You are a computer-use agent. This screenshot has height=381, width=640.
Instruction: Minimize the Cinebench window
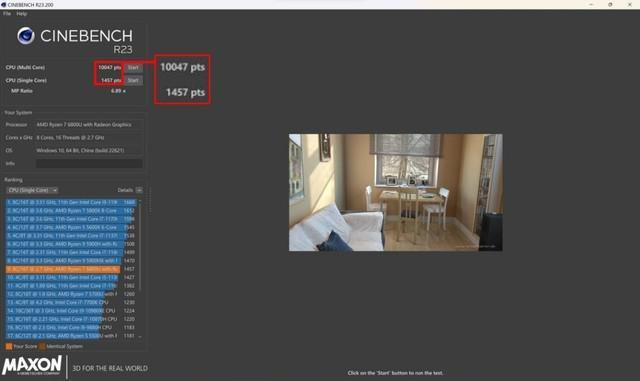(591, 4)
